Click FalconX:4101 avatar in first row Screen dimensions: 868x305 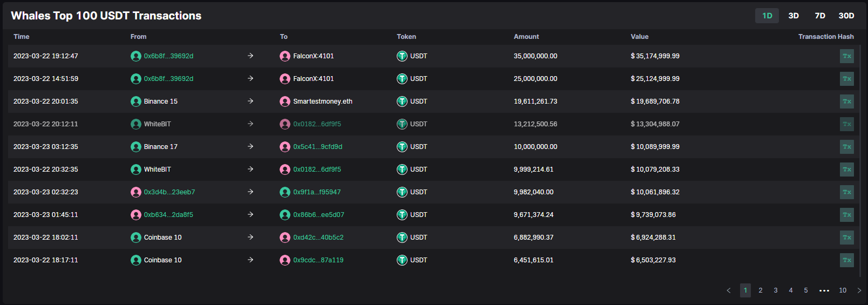(285, 56)
